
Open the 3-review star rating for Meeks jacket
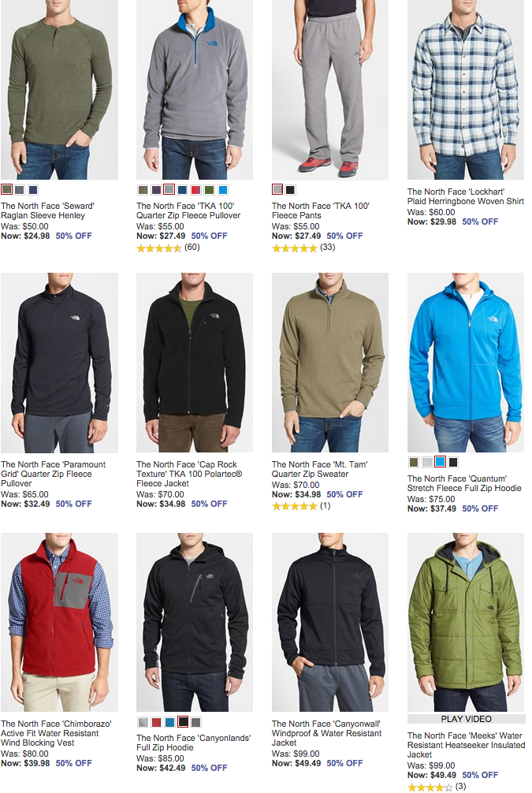[x=437, y=787]
